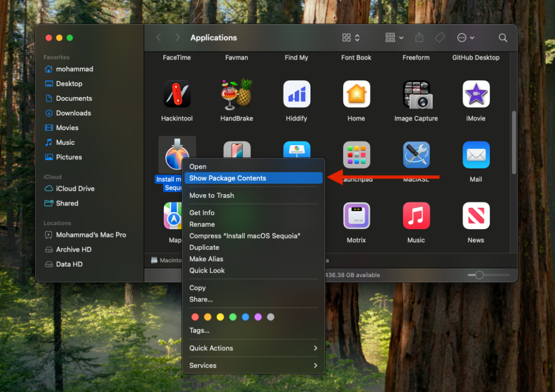Click the Share toolbar icon
This screenshot has width=555, height=392.
click(419, 38)
